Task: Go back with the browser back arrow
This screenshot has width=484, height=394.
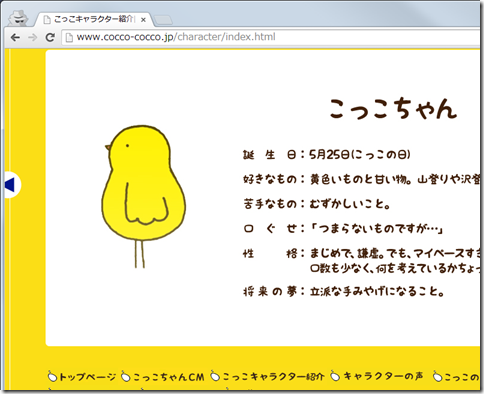Action: tap(15, 37)
